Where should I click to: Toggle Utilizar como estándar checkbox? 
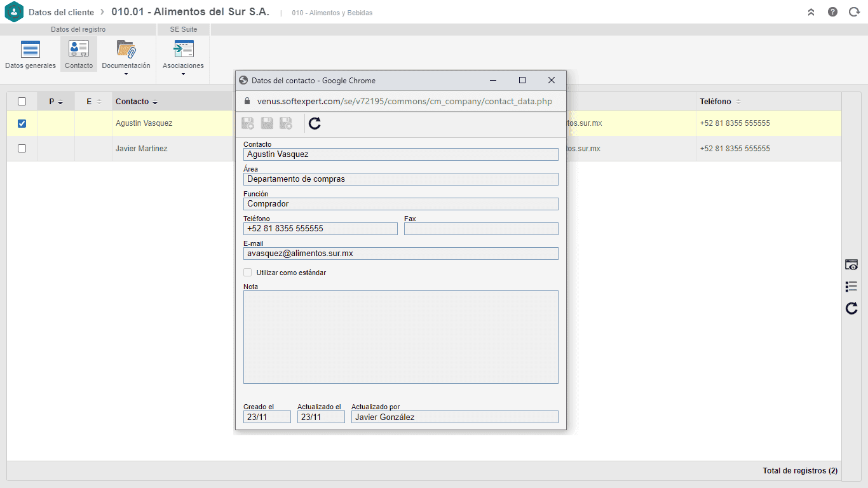click(248, 273)
